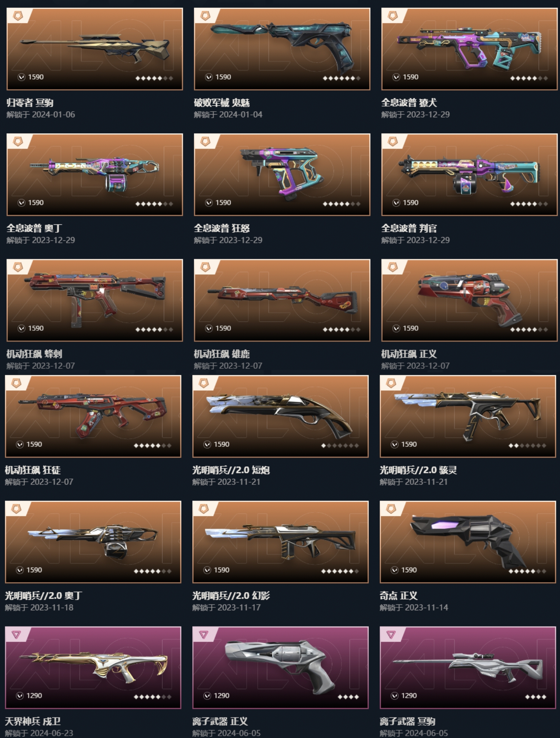Viewport: 560px width, 738px height.
Task: Click the pink tier badge on 离子武器 正义 card
Action: pyautogui.click(x=203, y=635)
